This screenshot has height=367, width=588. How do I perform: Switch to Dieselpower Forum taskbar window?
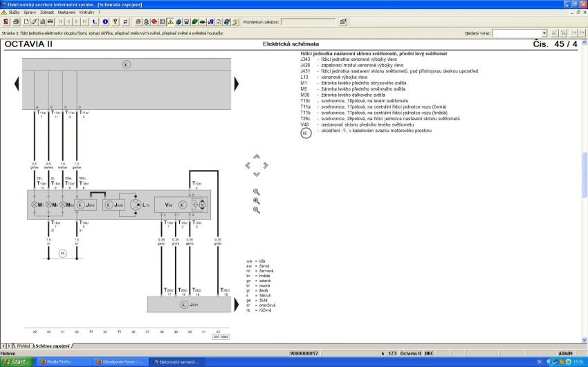(120, 362)
